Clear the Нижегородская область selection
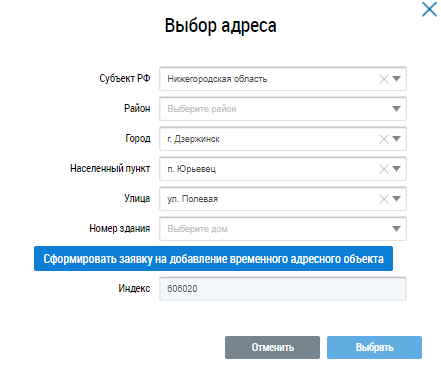 (384, 79)
